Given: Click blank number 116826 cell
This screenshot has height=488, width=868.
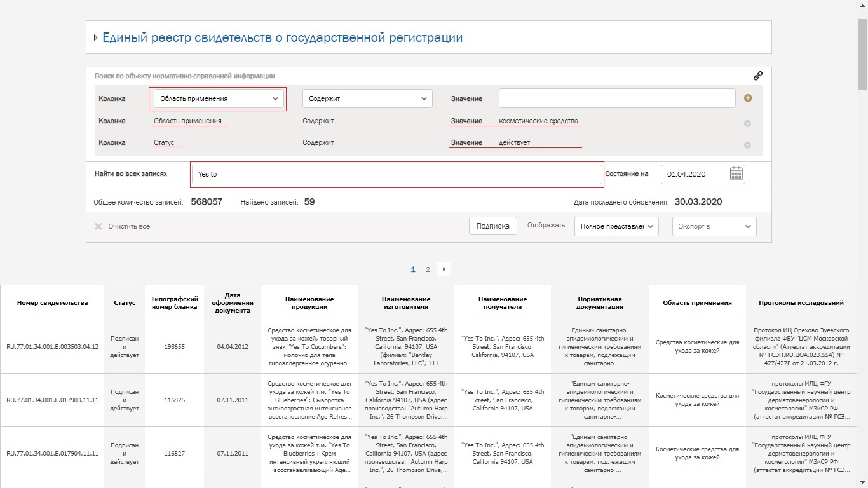Looking at the screenshot, I should (x=174, y=400).
